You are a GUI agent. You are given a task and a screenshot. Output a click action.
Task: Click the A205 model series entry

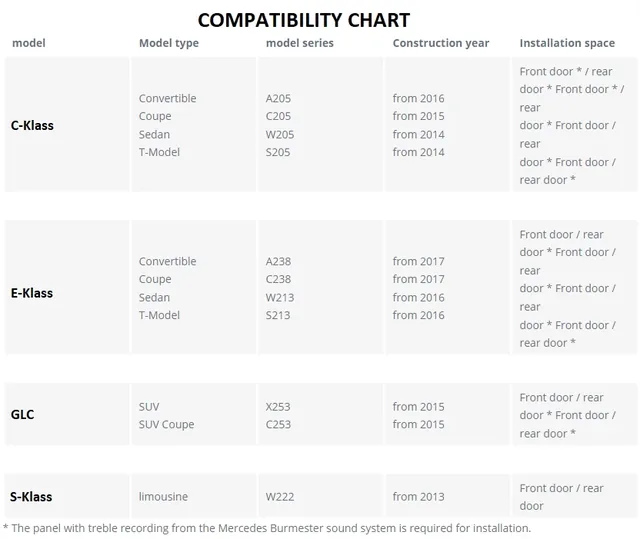click(x=278, y=98)
